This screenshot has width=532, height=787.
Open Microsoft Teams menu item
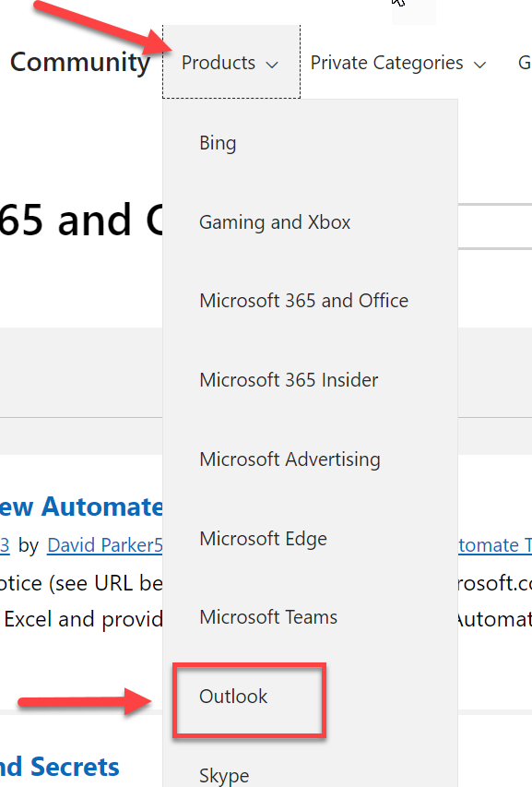[268, 617]
